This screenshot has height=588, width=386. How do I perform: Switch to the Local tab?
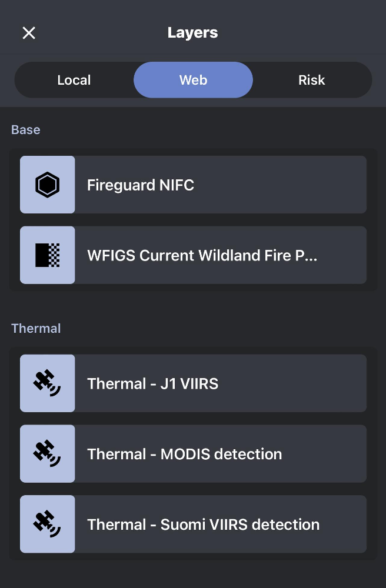(x=74, y=80)
